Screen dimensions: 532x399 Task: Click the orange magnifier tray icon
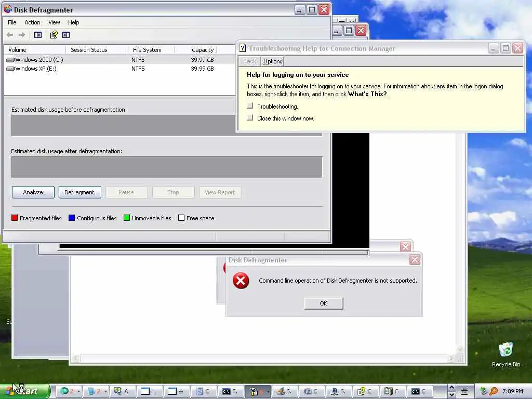coord(494,391)
